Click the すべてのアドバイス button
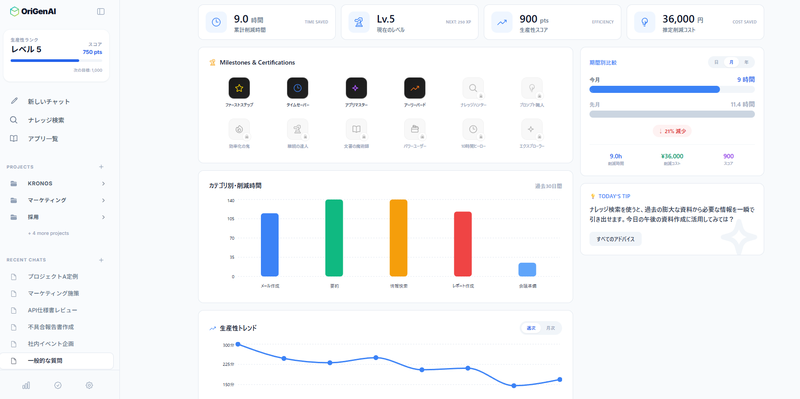Viewport: 800px width, 399px height. pyautogui.click(x=615, y=239)
